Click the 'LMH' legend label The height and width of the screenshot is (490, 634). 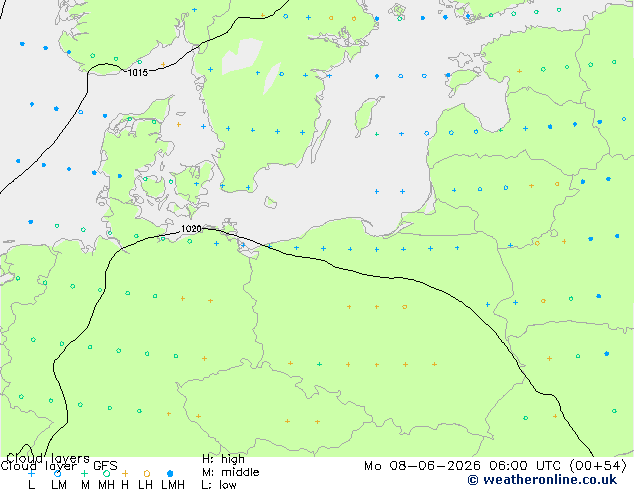click(x=173, y=485)
